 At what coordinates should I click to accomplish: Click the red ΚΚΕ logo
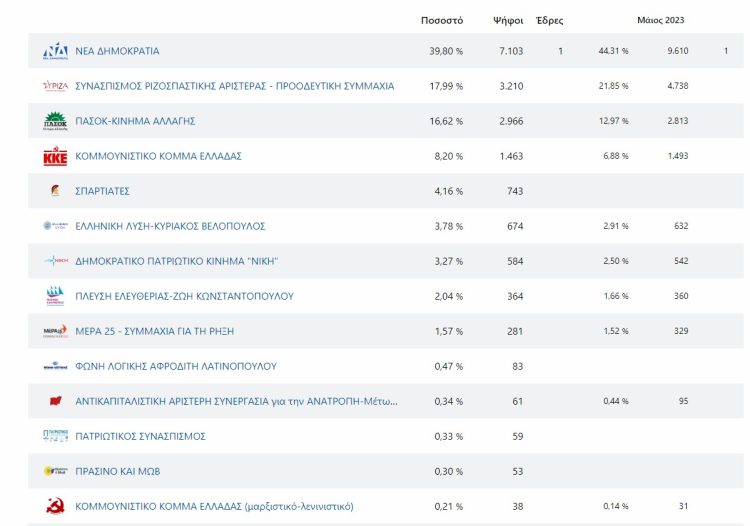55,156
